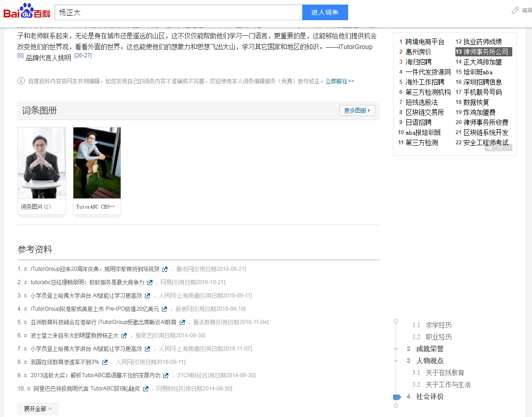This screenshot has height=417, width=532.
Task: Open external link icon for reference 9
Action: (166, 375)
